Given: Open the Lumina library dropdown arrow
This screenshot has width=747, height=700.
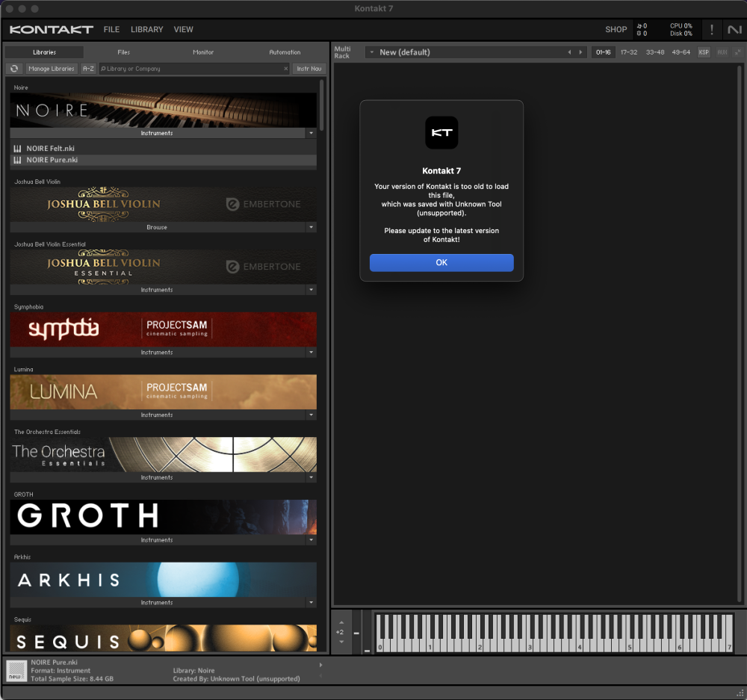Looking at the screenshot, I should click(x=311, y=415).
